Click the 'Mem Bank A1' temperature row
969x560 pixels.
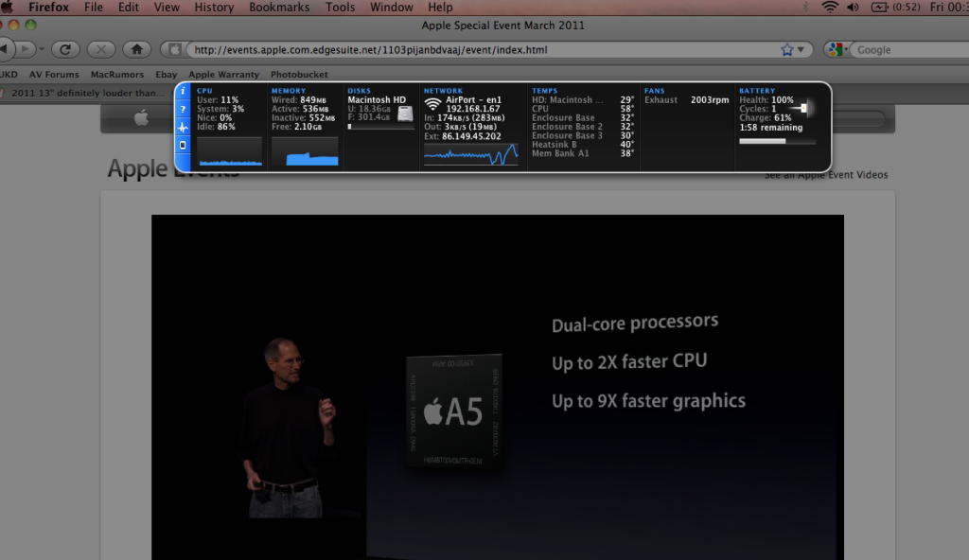(x=583, y=153)
